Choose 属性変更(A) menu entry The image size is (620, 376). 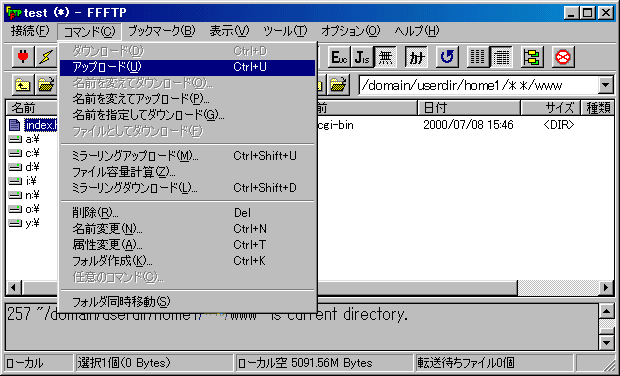pos(187,245)
